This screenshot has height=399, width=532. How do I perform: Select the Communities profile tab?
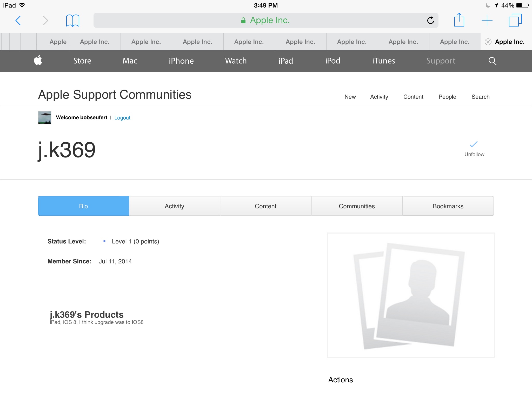click(x=357, y=206)
